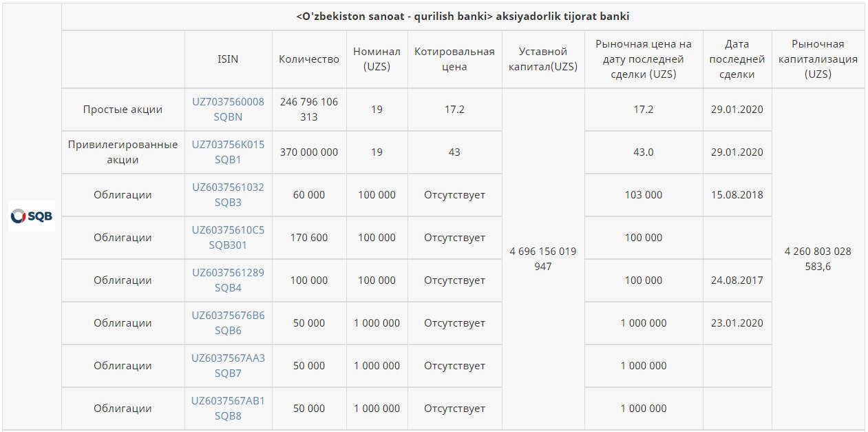Select the Привилегированные акции row label
The image size is (868, 432).
[123, 152]
